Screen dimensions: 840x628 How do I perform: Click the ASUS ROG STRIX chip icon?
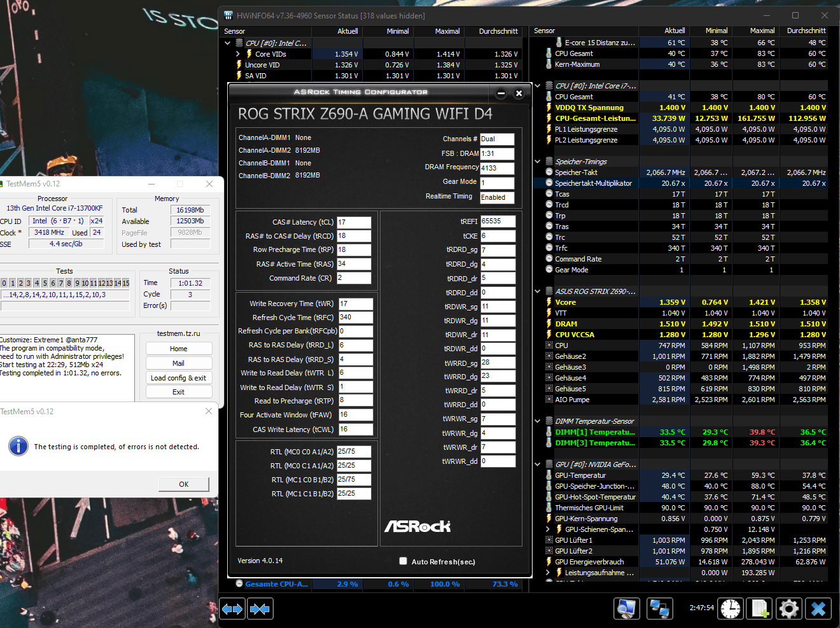(549, 291)
